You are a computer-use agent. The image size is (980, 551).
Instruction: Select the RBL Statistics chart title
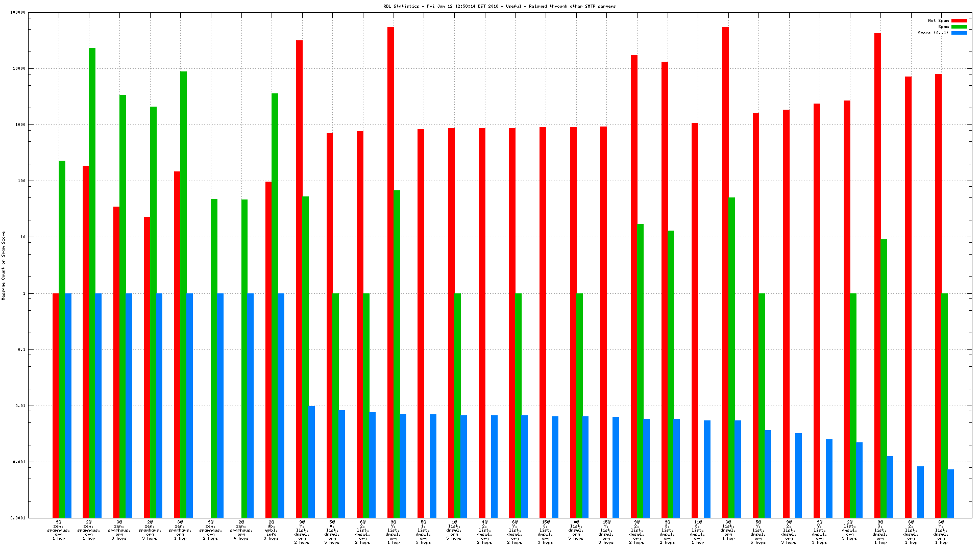point(499,6)
